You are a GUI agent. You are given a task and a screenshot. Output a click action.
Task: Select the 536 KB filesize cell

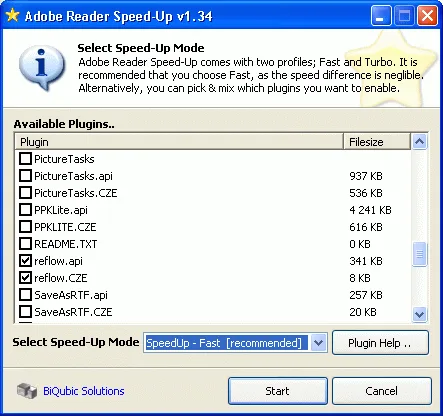(366, 193)
